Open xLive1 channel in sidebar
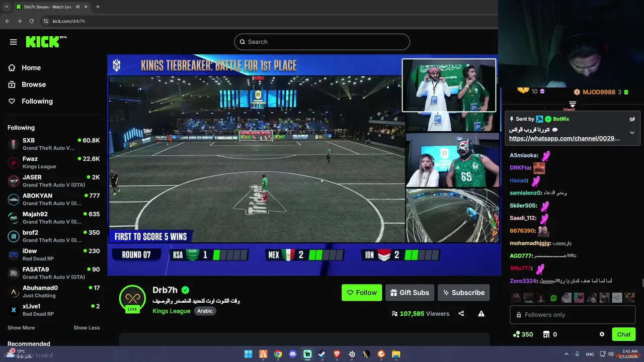The image size is (644, 362). [x=54, y=310]
